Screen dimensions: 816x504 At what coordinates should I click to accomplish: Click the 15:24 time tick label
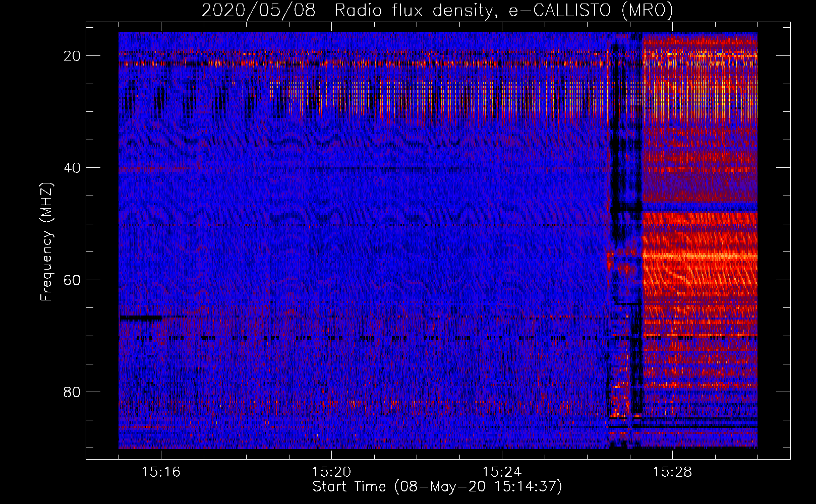502,472
